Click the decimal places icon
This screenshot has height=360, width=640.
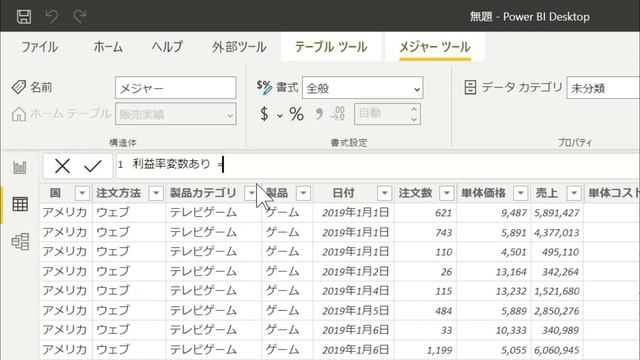pos(338,113)
